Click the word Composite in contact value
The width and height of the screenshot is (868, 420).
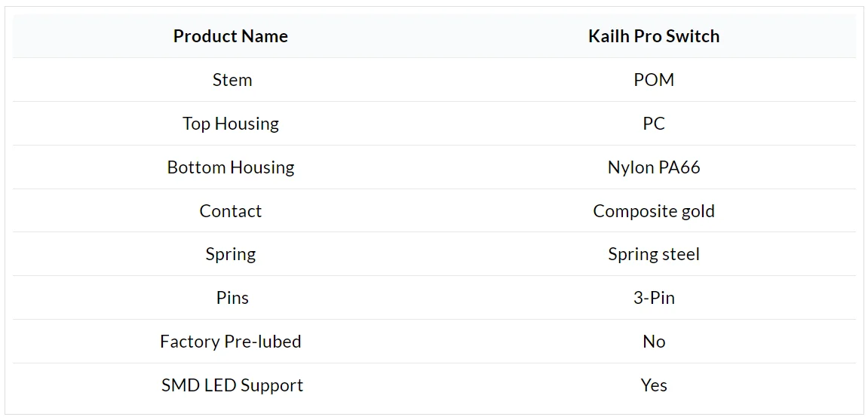click(x=633, y=211)
